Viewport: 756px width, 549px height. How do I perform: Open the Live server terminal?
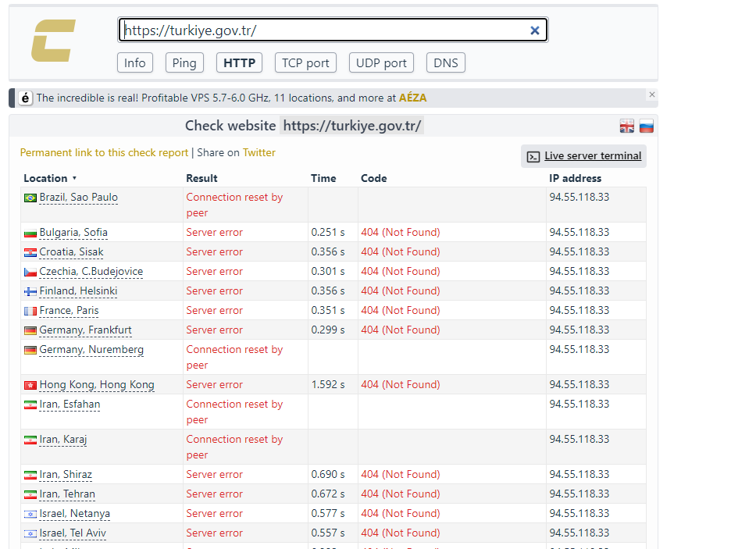pos(584,156)
